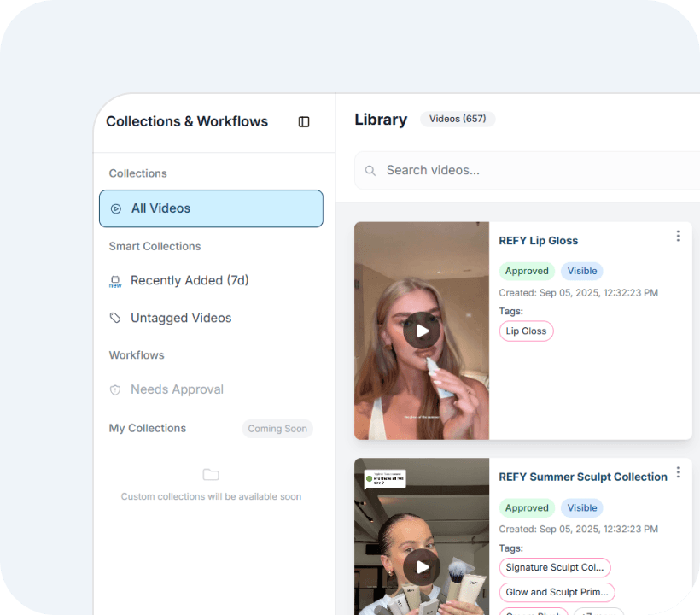Click Approved badge on Summer Sculpt Collection
This screenshot has width=700, height=615.
point(527,508)
